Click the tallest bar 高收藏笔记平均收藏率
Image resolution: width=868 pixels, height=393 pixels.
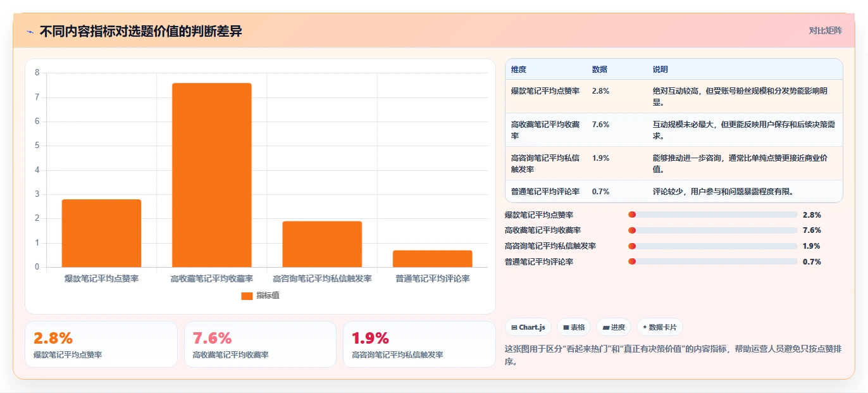click(x=212, y=175)
